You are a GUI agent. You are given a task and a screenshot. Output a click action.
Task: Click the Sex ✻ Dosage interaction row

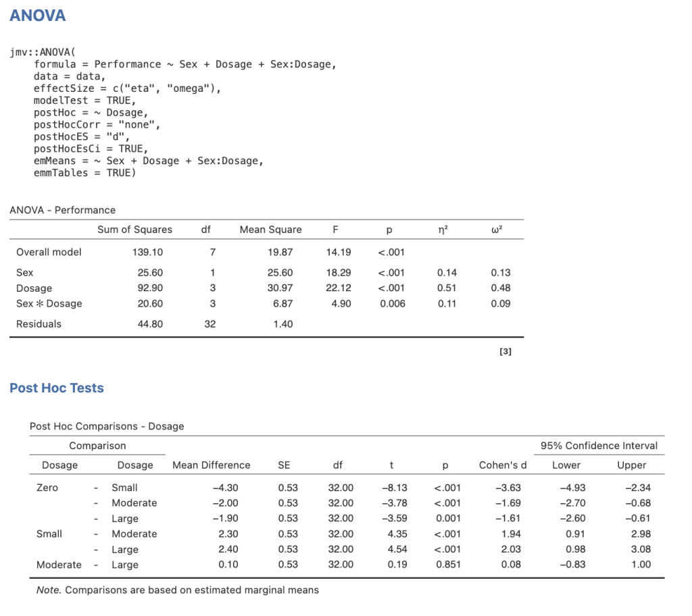point(47,304)
